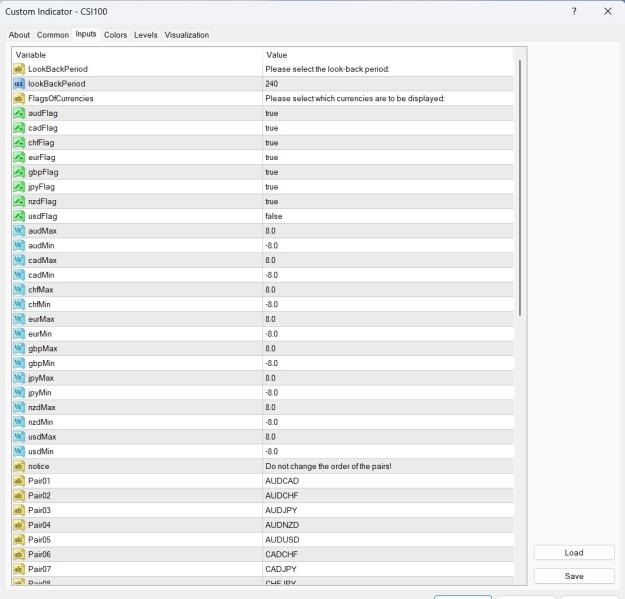The height and width of the screenshot is (599, 625).
Task: Select the jpyFlag value true
Action: click(272, 187)
